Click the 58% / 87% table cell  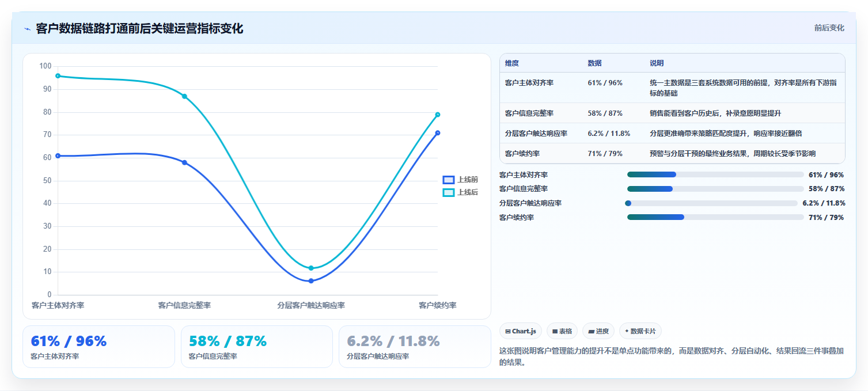coord(605,113)
